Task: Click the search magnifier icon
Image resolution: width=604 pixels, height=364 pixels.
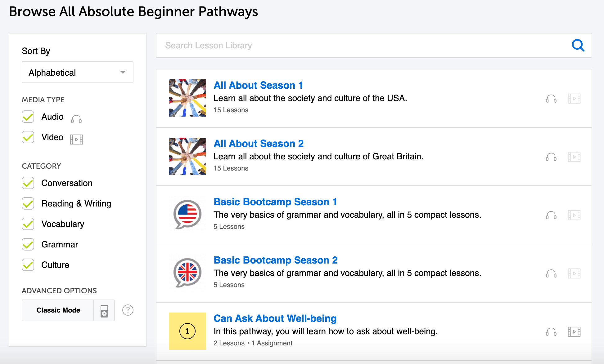Action: pos(578,45)
